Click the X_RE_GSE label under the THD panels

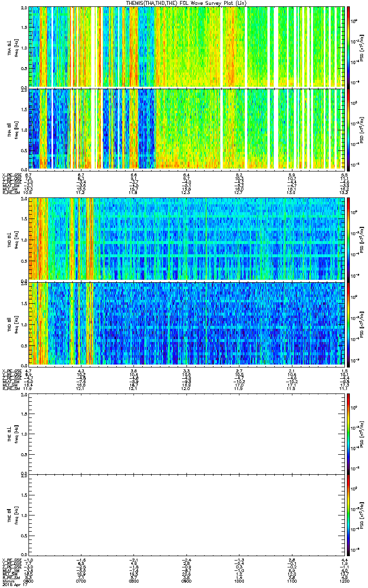[11, 370]
